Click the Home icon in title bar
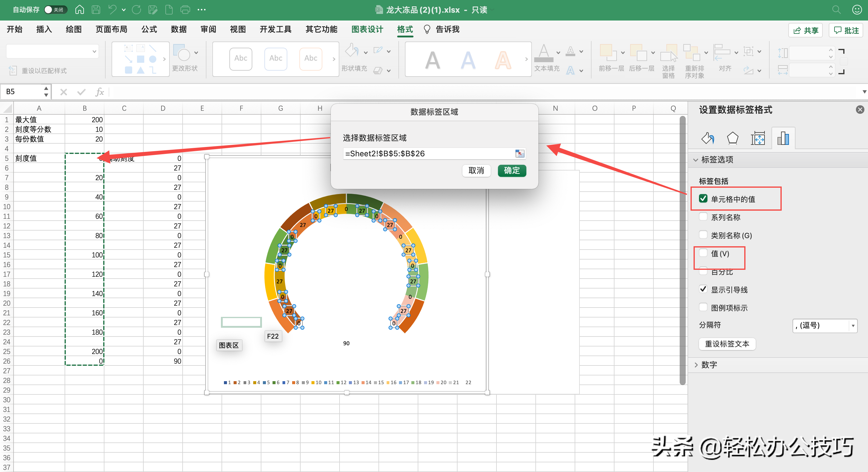The height and width of the screenshot is (472, 868). point(79,9)
